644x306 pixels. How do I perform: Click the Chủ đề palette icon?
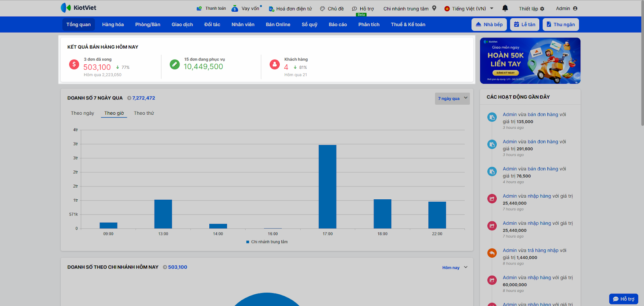point(322,8)
